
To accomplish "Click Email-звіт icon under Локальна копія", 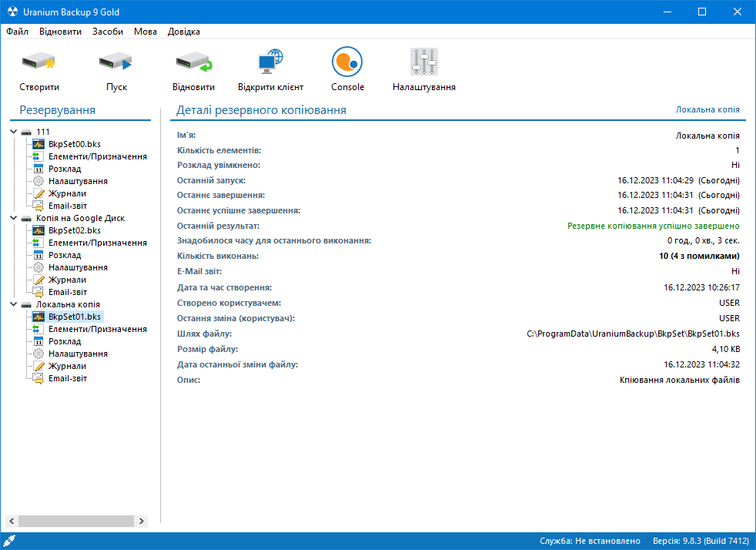I will pos(38,378).
